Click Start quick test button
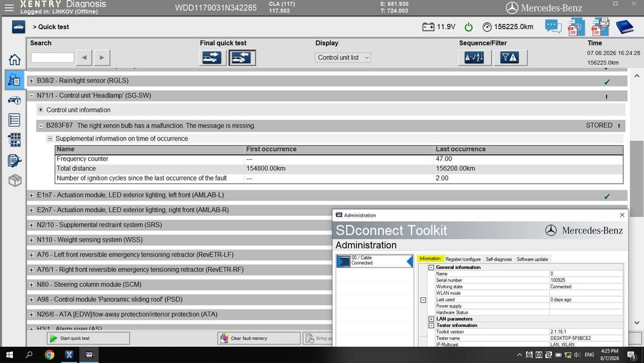This screenshot has height=363, width=644. click(x=88, y=338)
